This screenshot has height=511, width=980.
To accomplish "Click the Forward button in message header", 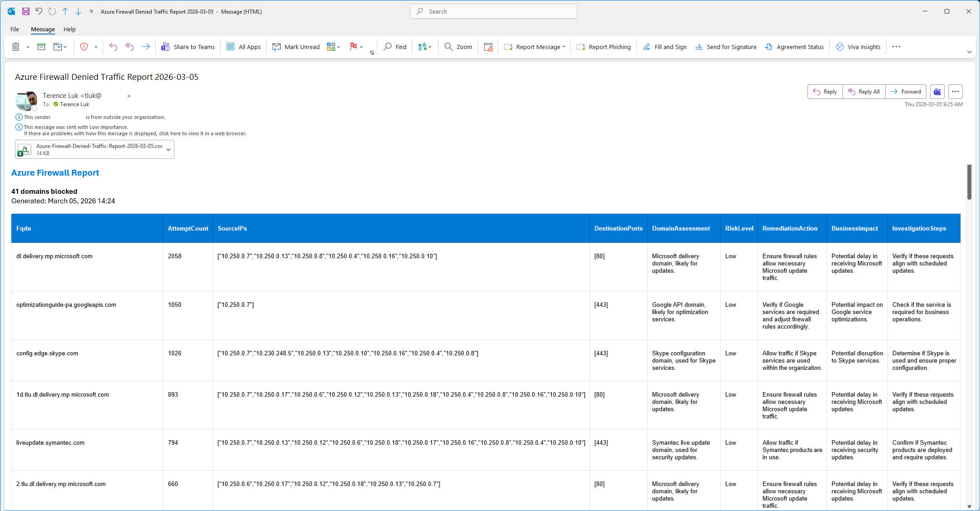I will [906, 92].
